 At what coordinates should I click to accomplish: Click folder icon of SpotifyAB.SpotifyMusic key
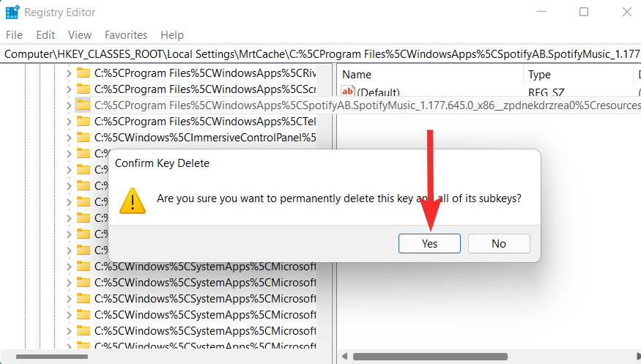[x=83, y=105]
